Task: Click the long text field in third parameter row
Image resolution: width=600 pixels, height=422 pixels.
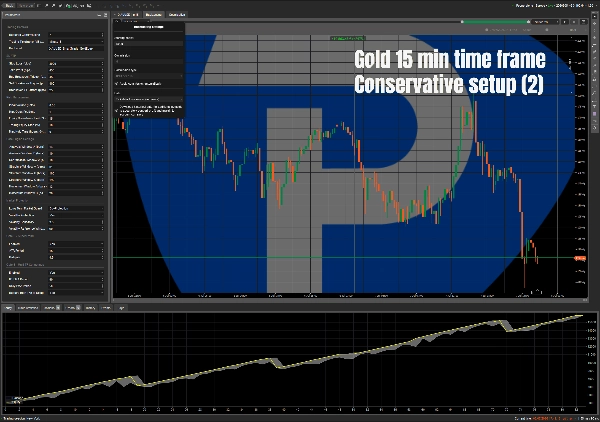Action: [x=76, y=49]
